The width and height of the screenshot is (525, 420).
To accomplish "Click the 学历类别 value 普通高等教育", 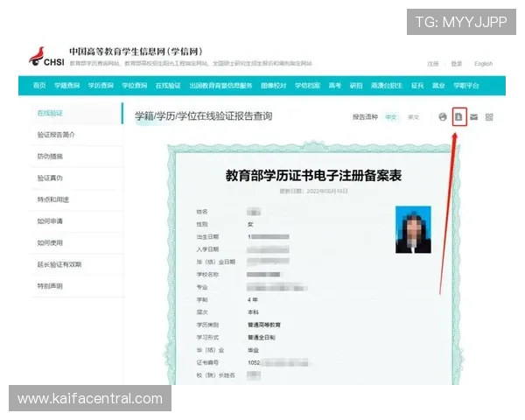I will tap(264, 325).
